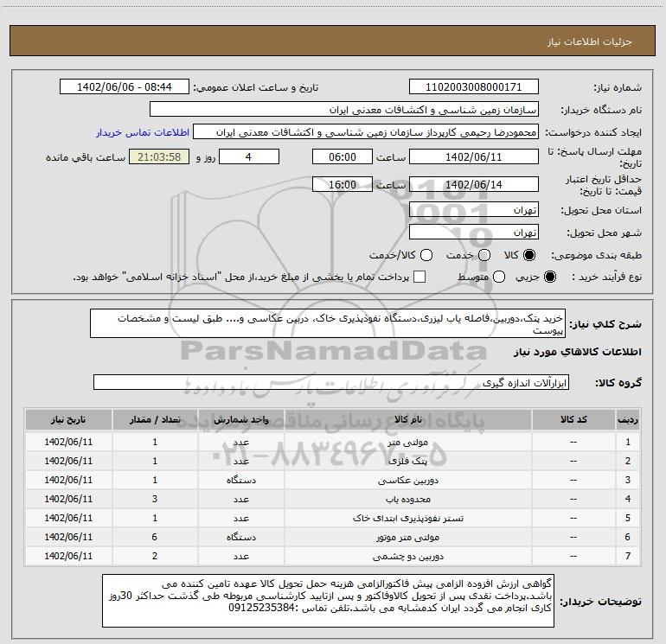
Task: Select the خدمت radio button
Action: point(484,255)
